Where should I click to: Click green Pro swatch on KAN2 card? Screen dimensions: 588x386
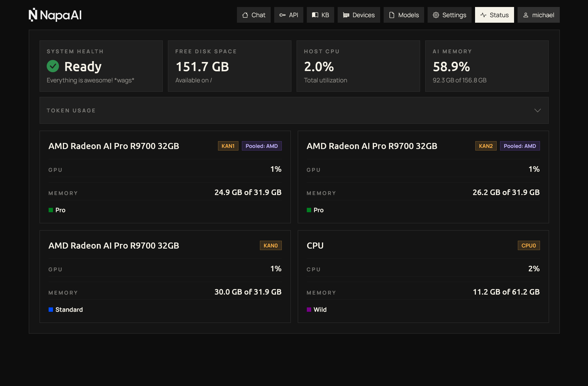point(309,210)
